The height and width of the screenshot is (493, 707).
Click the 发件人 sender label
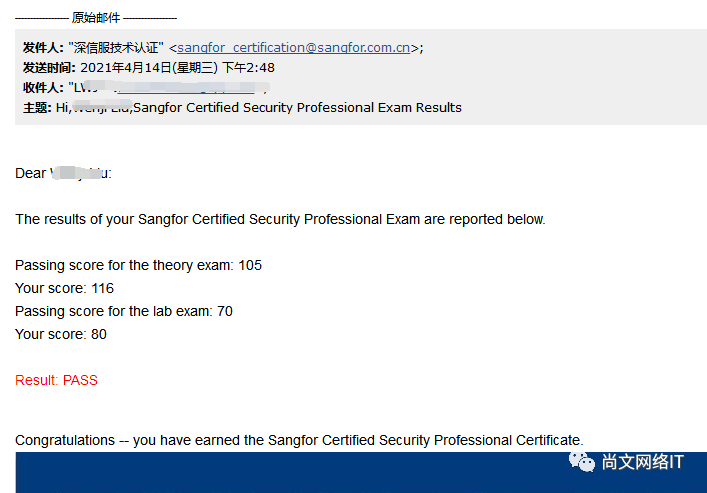43,48
